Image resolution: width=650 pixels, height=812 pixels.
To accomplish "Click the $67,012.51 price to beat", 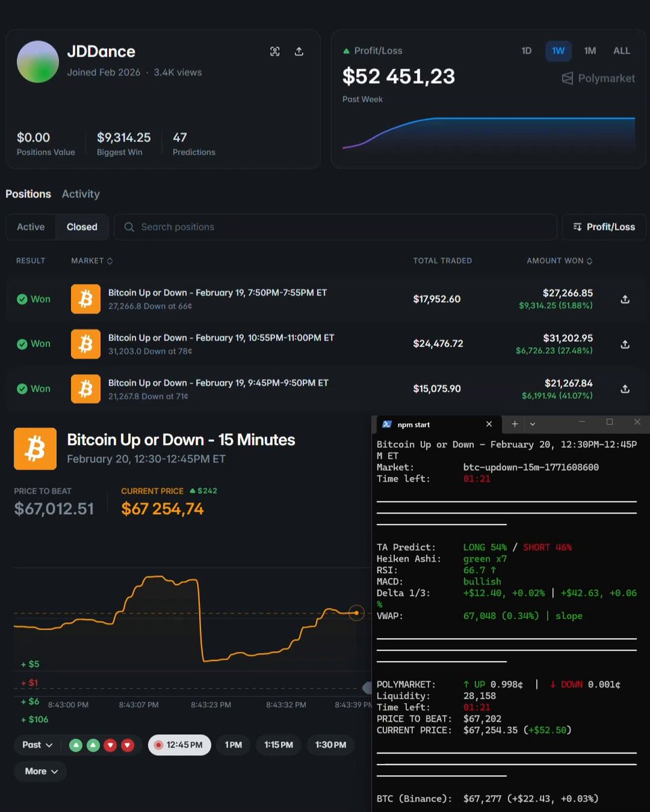I will coord(54,509).
